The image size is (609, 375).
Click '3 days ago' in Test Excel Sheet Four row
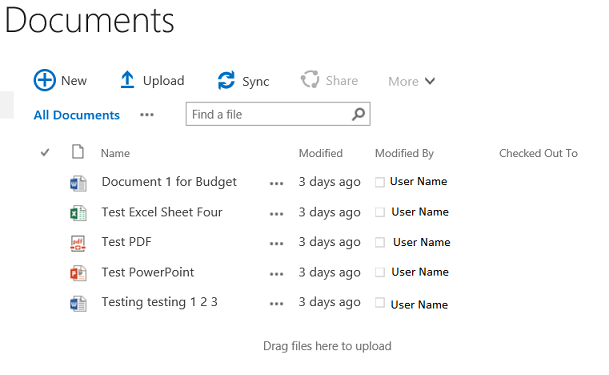point(329,212)
